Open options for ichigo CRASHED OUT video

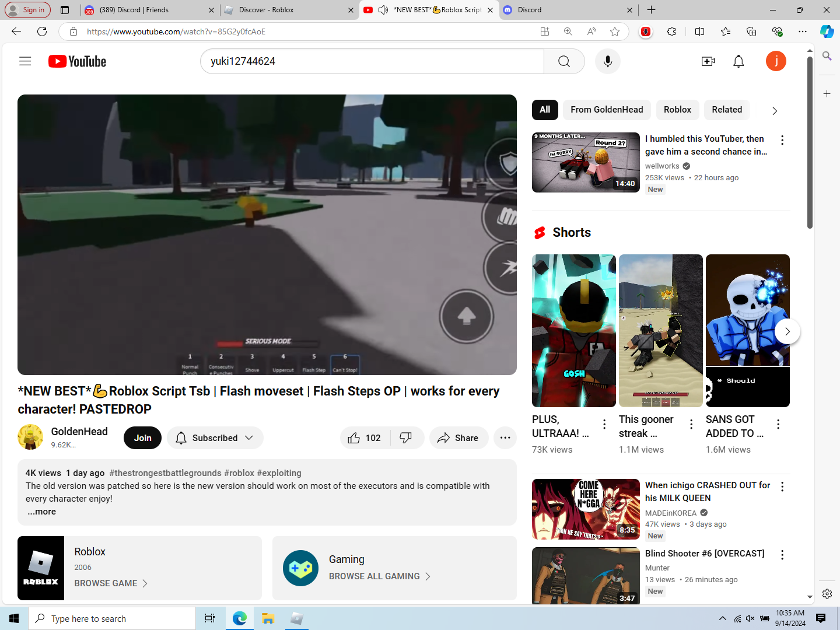point(782,487)
